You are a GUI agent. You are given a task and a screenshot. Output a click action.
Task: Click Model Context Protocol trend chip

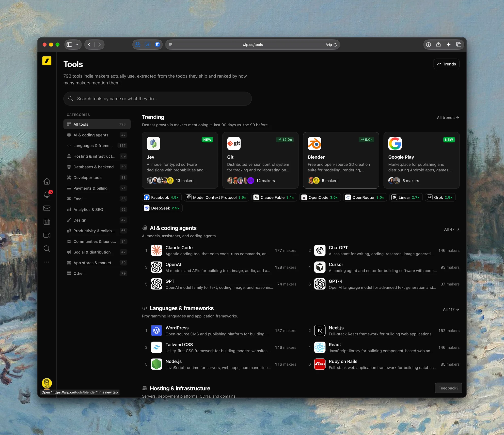click(x=216, y=197)
